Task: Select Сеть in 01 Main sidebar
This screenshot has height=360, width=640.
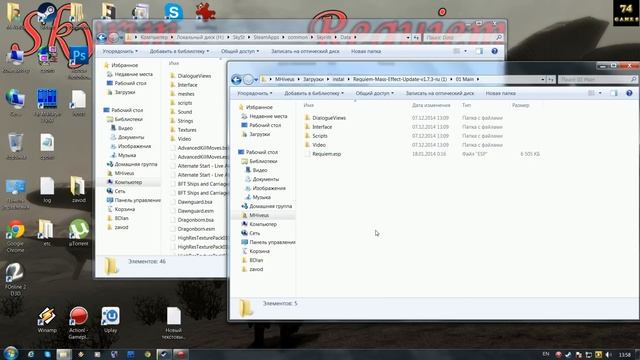Action: 254,233
